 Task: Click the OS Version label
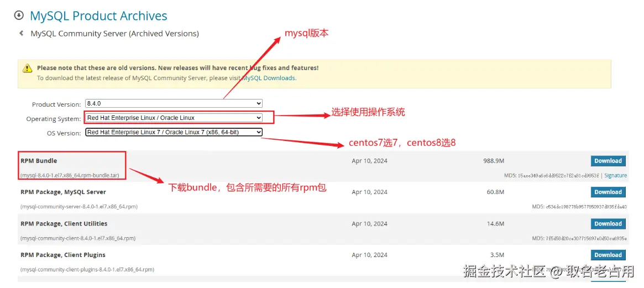pos(64,133)
